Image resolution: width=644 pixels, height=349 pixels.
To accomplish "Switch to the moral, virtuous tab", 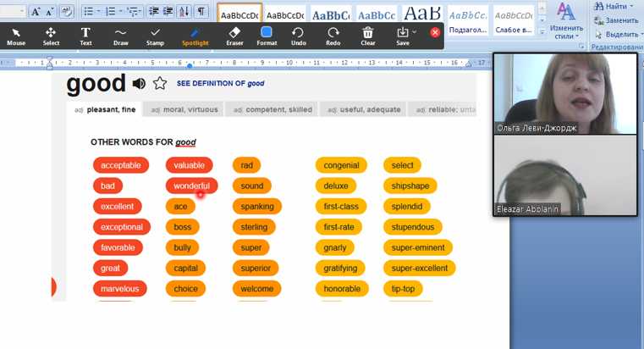I will point(184,109).
